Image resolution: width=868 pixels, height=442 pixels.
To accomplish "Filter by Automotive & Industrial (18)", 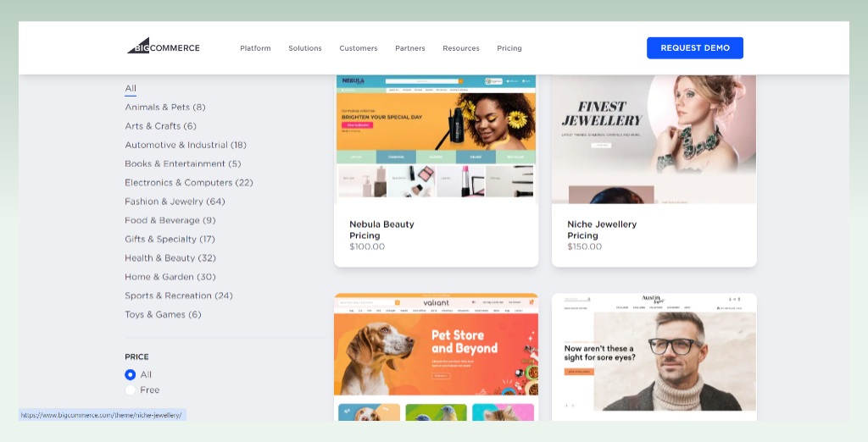I will (x=186, y=145).
